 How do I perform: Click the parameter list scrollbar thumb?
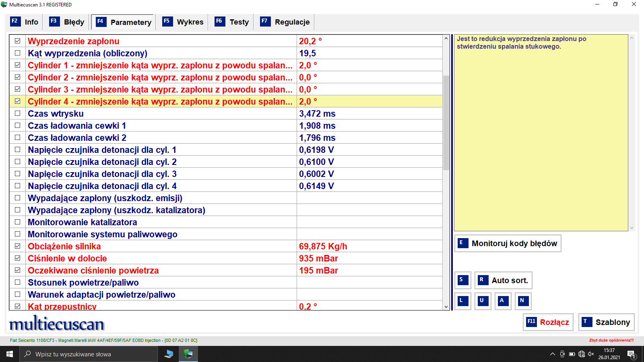[446, 122]
